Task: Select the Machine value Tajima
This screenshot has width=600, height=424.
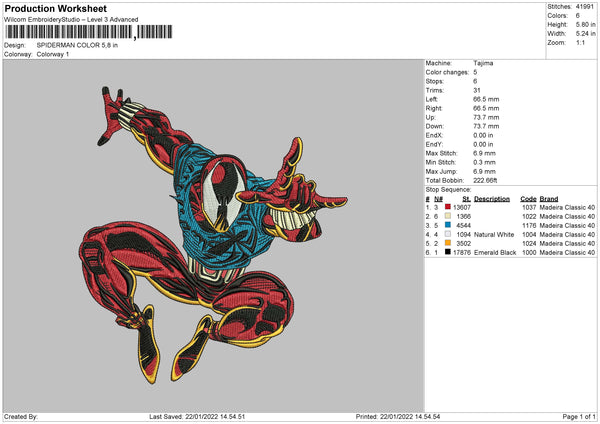Action: click(483, 63)
